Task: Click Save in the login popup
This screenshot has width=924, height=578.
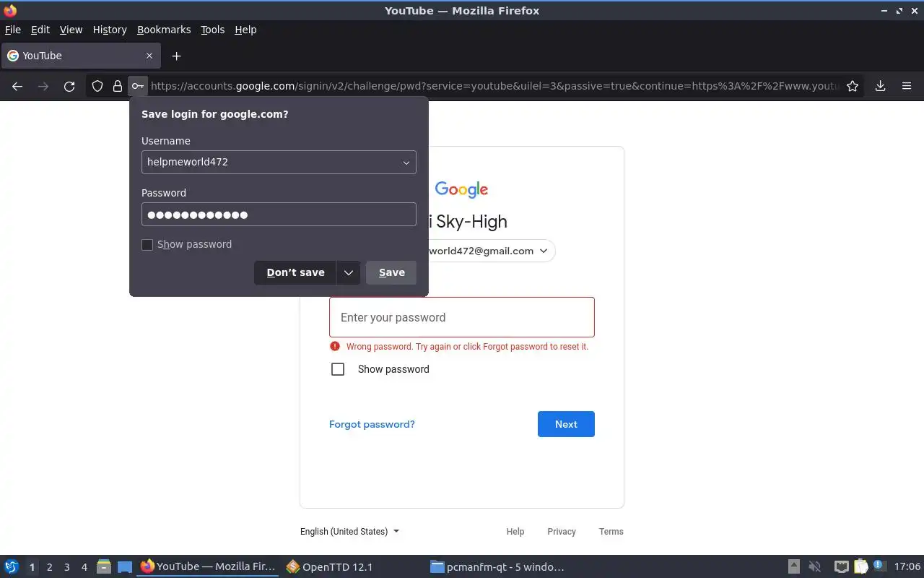Action: point(391,272)
